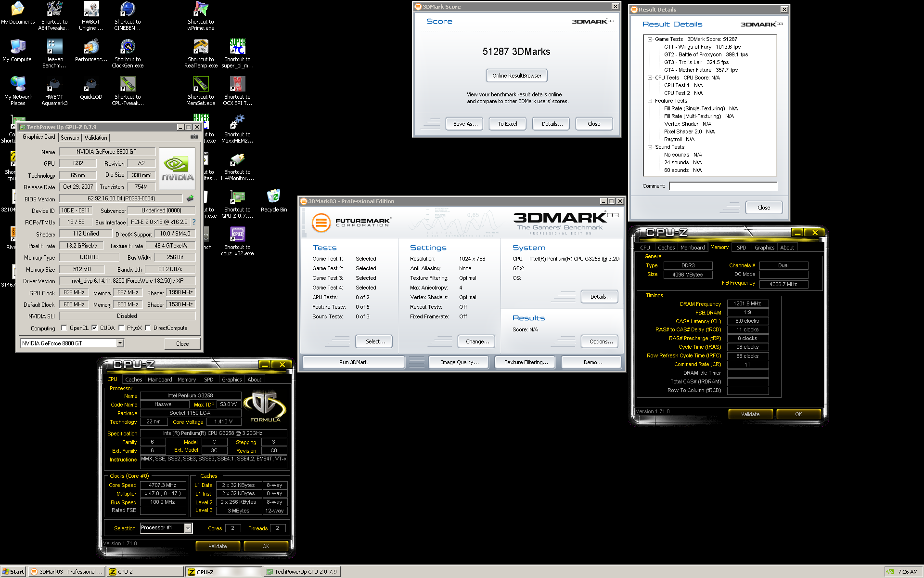Open Shortcut to cpuz_x32.exe icon
Viewport: 924px width, 578px height.
point(237,241)
